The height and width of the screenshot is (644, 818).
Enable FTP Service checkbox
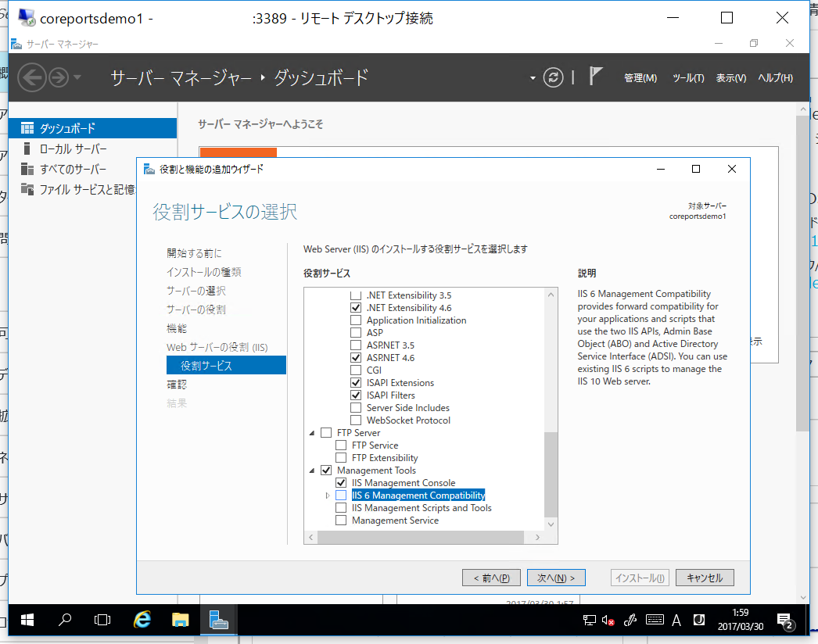tap(341, 445)
